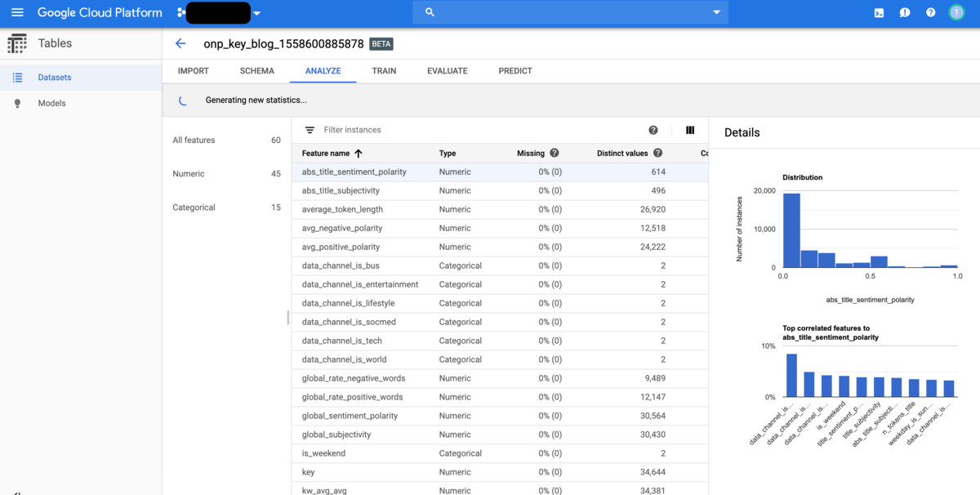
Task: Open the help icon above the table
Action: [x=653, y=130]
